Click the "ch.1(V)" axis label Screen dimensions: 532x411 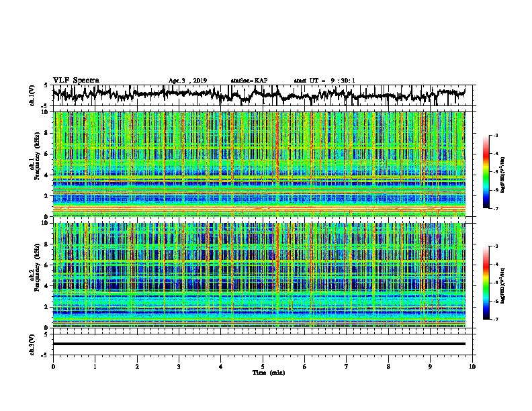32,95
